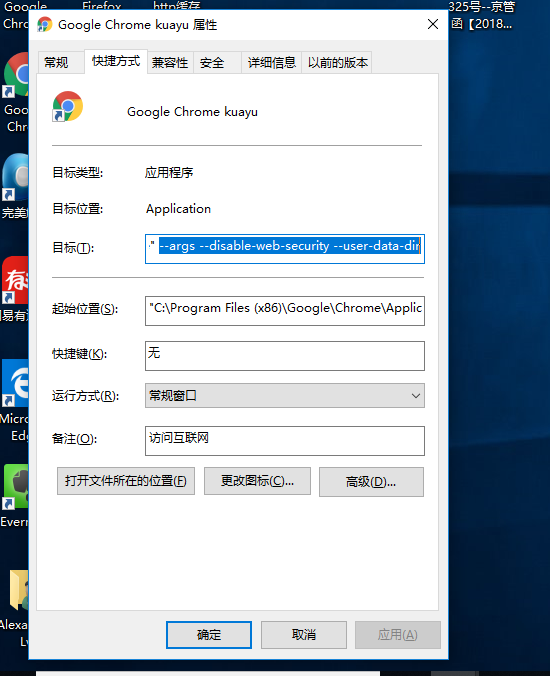The width and height of the screenshot is (550, 676).
Task: Select the Alexa folder desktop icon
Action: point(19,590)
